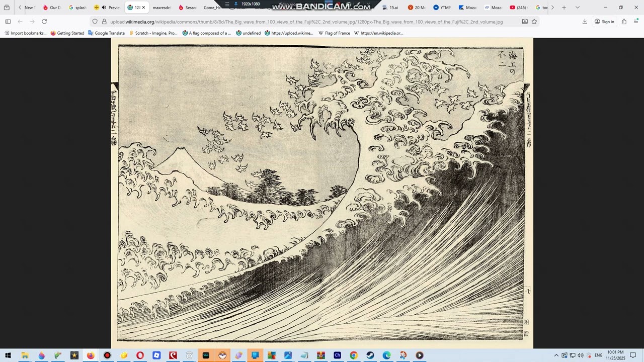This screenshot has width=644, height=362.
Task: Switch the ENG input language
Action: click(598, 355)
